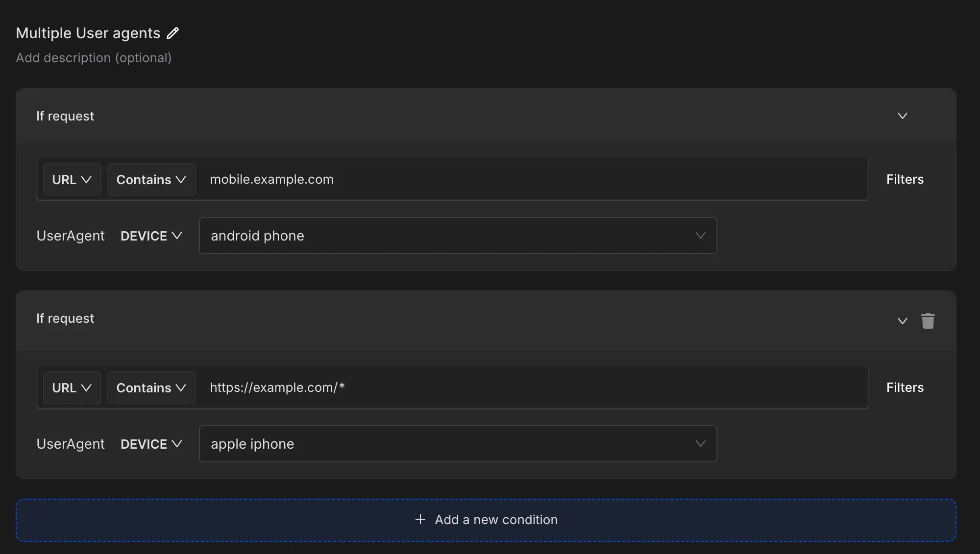Open URL dropdown in second condition
Image resolution: width=980 pixels, height=554 pixels.
[x=72, y=388]
